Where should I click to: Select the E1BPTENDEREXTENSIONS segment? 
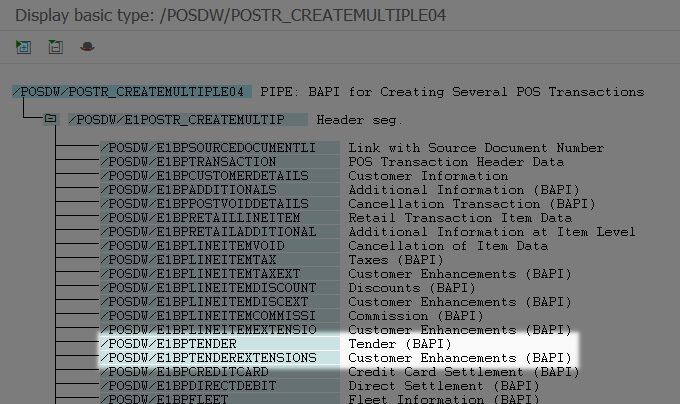(208, 358)
